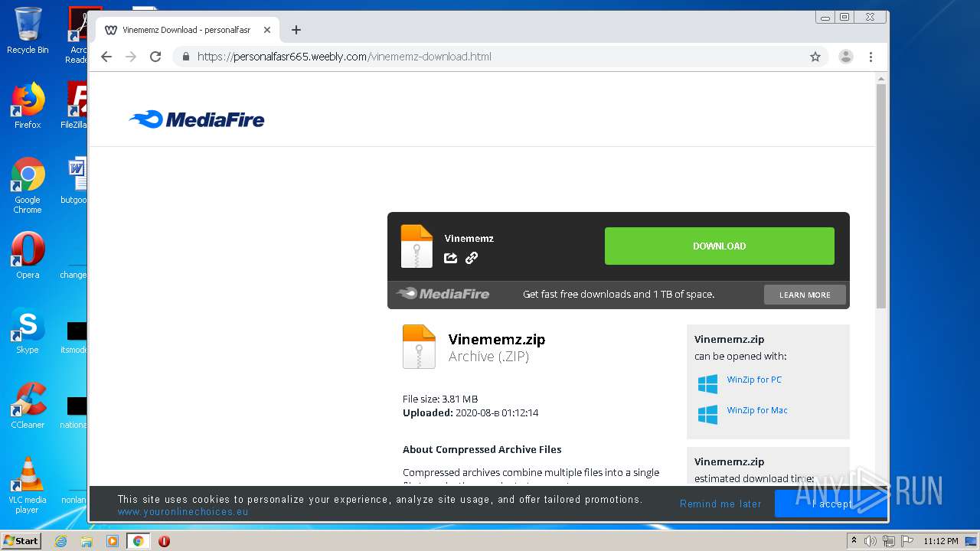Click the Action Center flag tray icon

[907, 541]
